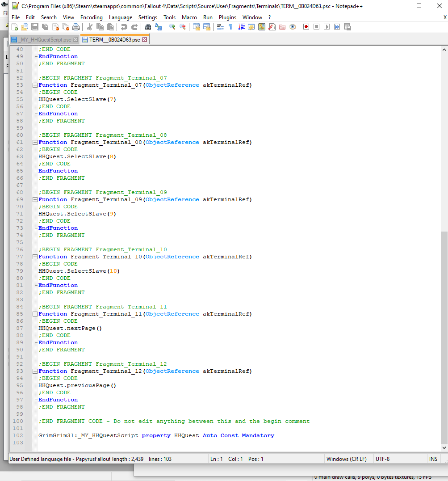Open the Document Map icon
The image size is (448, 481).
[x=262, y=27]
